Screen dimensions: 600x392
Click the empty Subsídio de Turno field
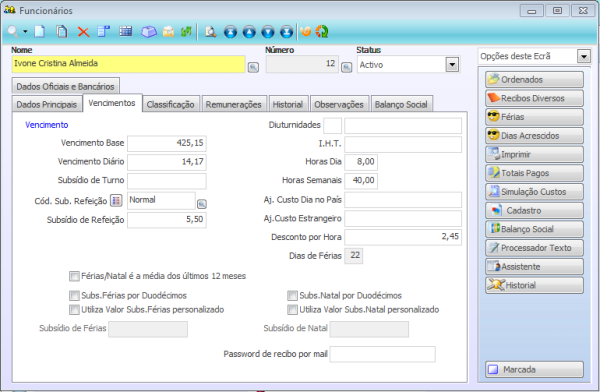pos(167,181)
